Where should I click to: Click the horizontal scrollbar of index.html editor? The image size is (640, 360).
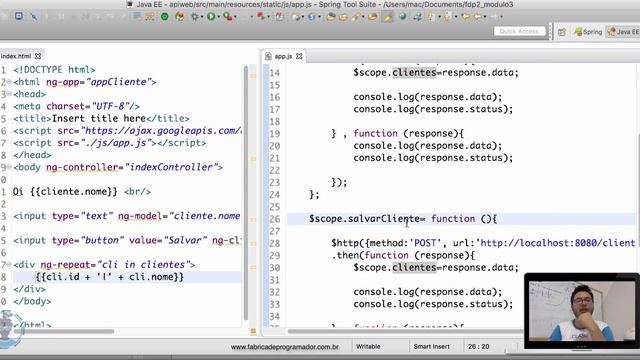63,331
